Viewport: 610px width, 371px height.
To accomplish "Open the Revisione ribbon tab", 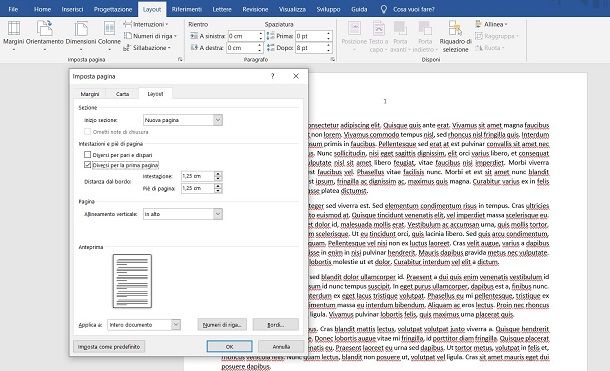I will [x=255, y=9].
